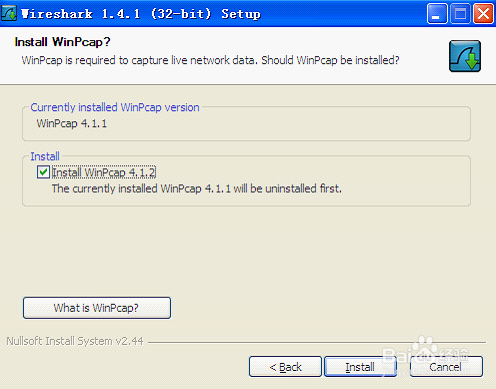
Task: Uncheck the Install WinPcap 4.1.2 checkbox
Action: pyautogui.click(x=43, y=172)
